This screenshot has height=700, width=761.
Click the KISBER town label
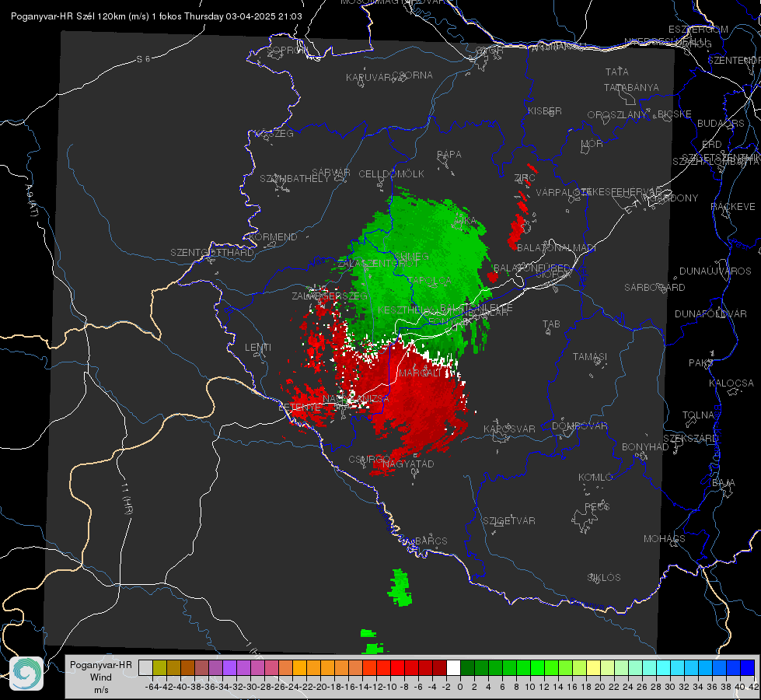[x=545, y=110]
